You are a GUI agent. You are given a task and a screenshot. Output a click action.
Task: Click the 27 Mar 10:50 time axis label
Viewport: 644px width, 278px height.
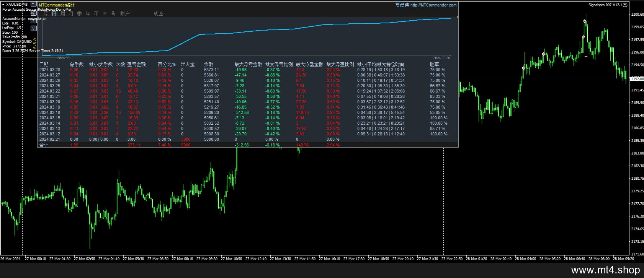pyautogui.click(x=231, y=259)
